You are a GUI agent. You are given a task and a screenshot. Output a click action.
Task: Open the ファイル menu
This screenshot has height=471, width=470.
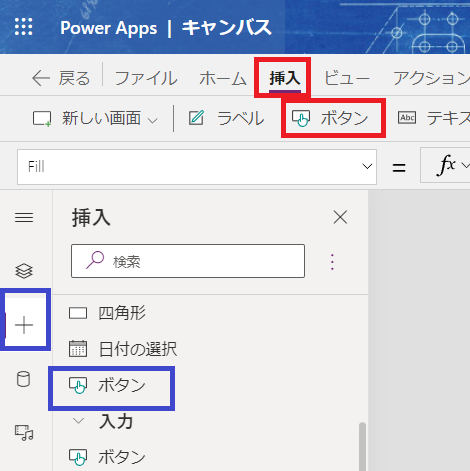coord(146,78)
